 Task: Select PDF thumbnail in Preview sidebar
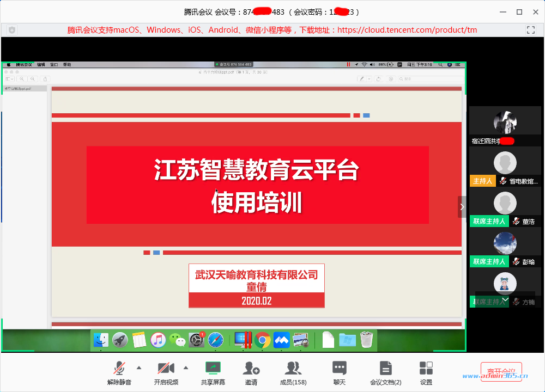[x=25, y=89]
